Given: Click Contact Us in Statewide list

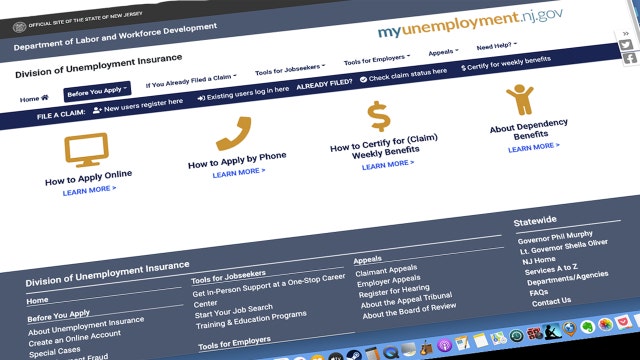Looking at the screenshot, I should 551,302.
